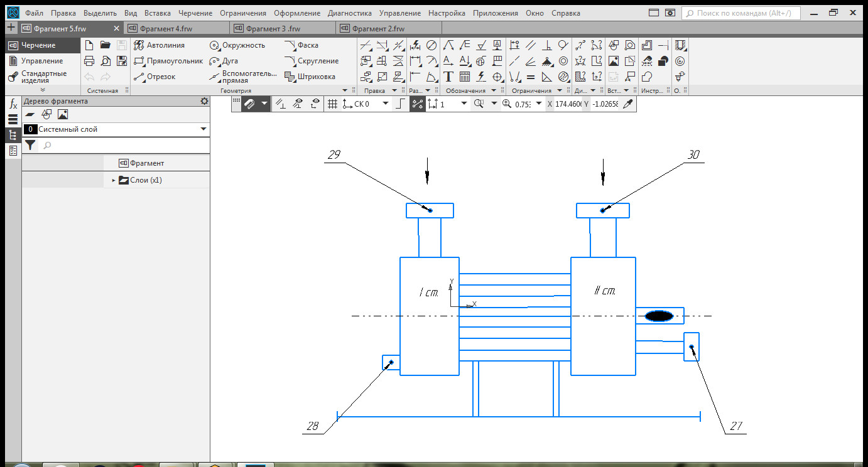Open the Стандартные изделия toolbar set
This screenshot has width=868, height=467.
pos(43,77)
